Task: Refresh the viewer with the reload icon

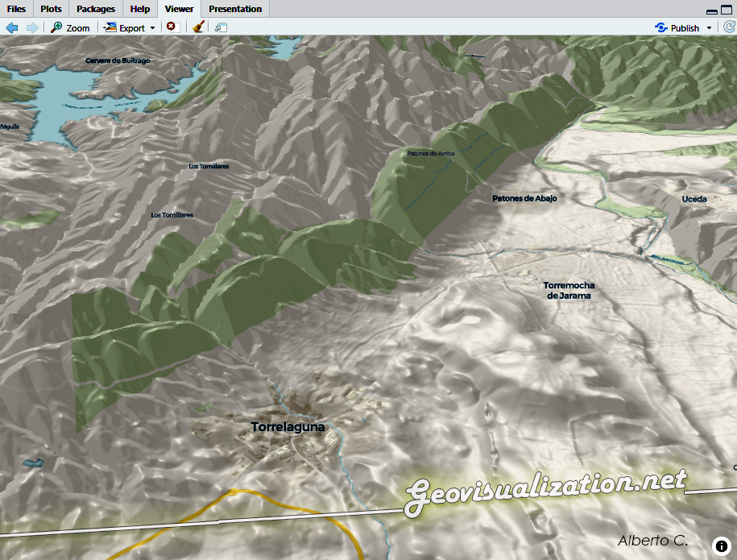Action: (729, 27)
